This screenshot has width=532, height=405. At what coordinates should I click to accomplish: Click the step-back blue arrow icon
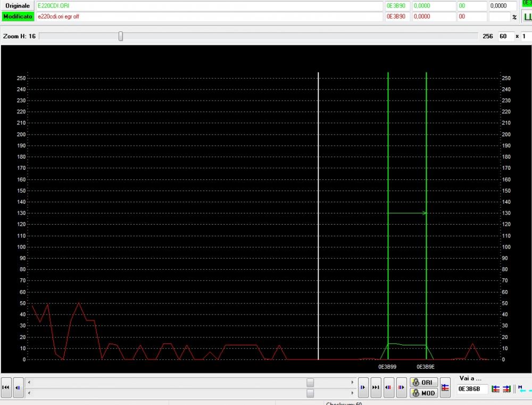pyautogui.click(x=18, y=387)
